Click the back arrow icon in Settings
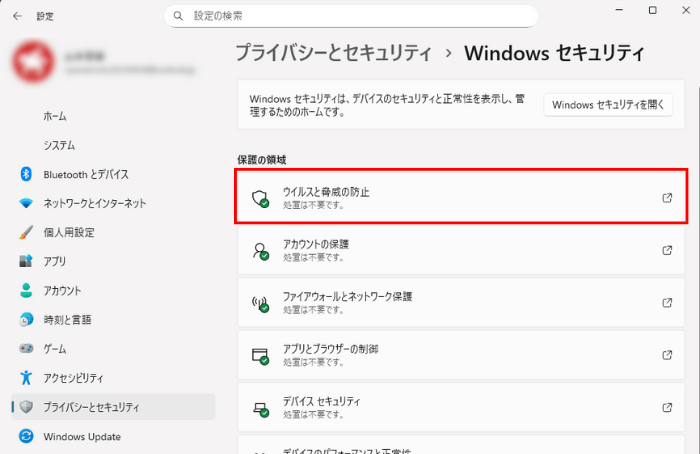 [17, 16]
